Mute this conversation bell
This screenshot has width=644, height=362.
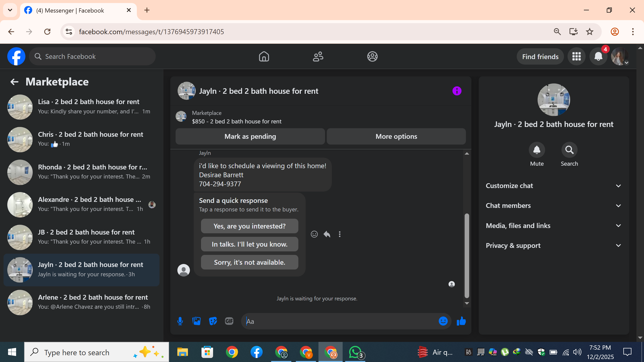click(537, 150)
